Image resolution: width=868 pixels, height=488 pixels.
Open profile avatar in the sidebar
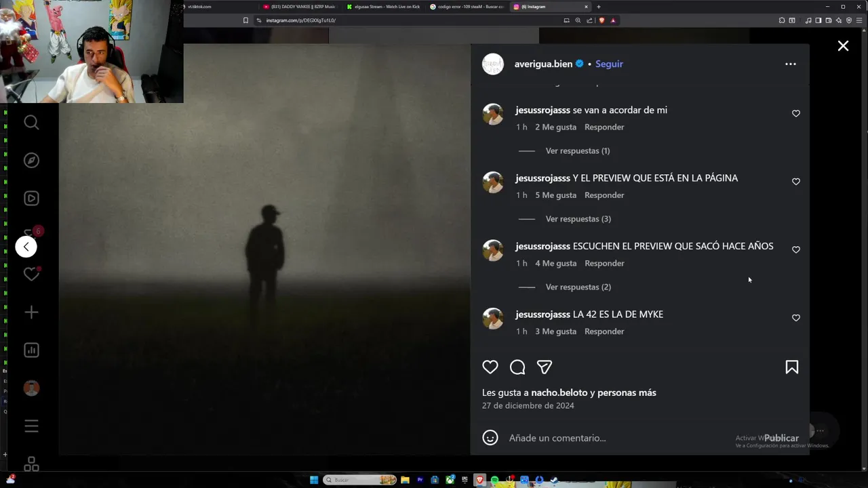pos(31,388)
